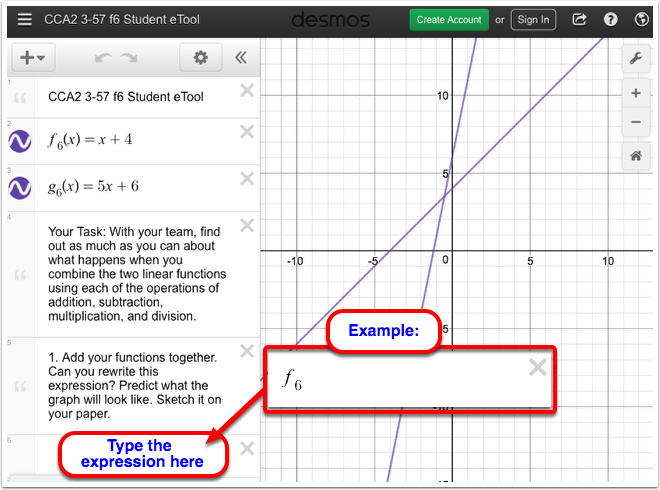Click the desmos logo
660x490 pixels.
(330, 20)
